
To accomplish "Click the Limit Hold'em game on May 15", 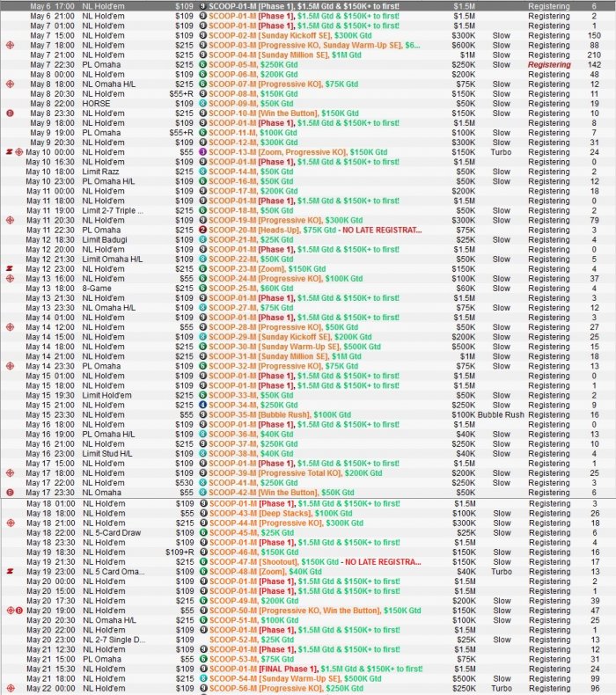I will (106, 395).
